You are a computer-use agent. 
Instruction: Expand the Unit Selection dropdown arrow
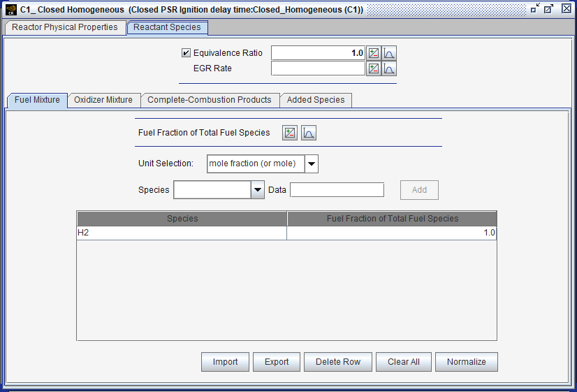[x=312, y=164]
